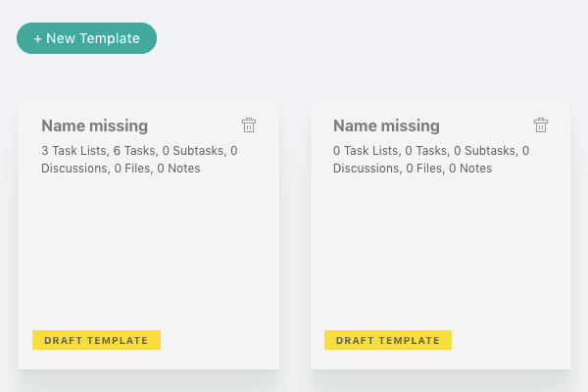The image size is (588, 392).
Task: Open the second 'Name missing' template title
Action: pyautogui.click(x=386, y=125)
